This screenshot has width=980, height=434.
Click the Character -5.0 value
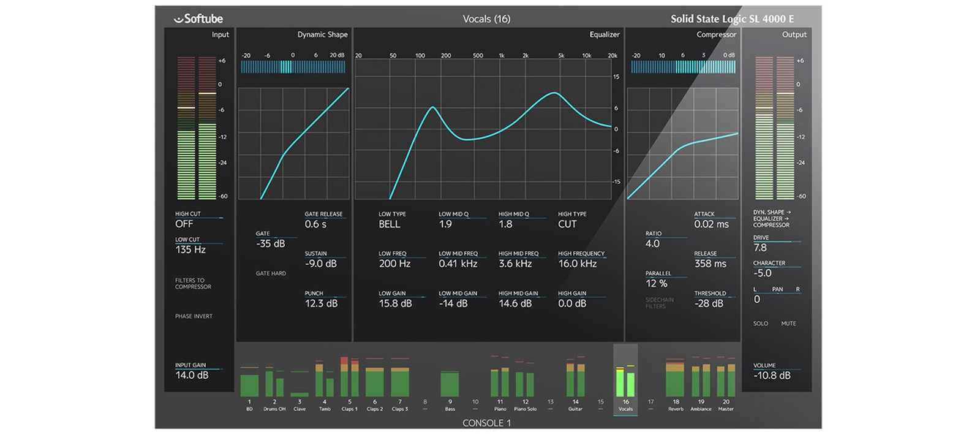coord(763,273)
